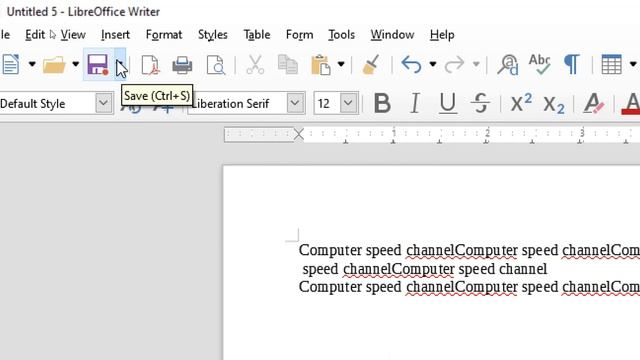Toggle Underline formatting

point(448,103)
